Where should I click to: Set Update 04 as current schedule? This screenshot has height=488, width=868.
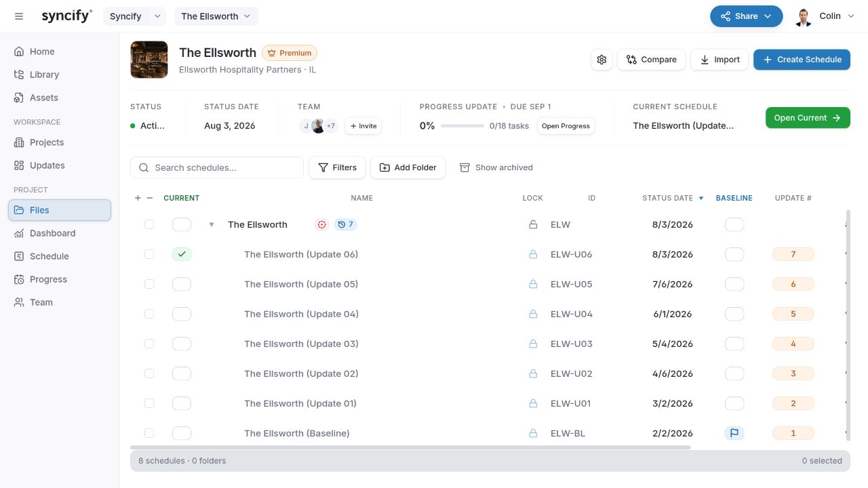click(x=182, y=314)
